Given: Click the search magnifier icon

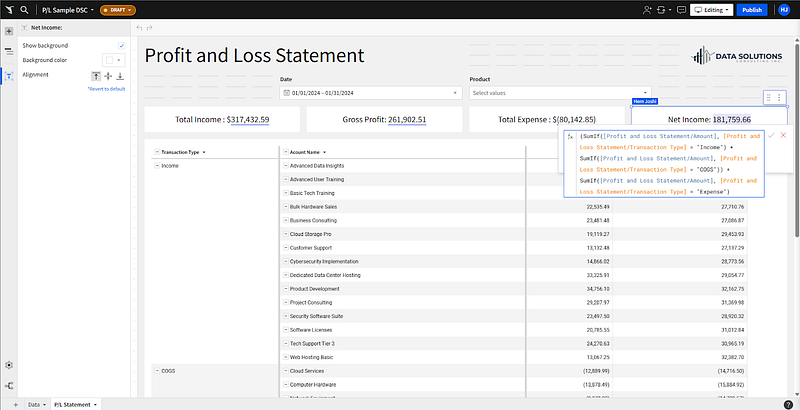Looking at the screenshot, I should pos(24,9).
